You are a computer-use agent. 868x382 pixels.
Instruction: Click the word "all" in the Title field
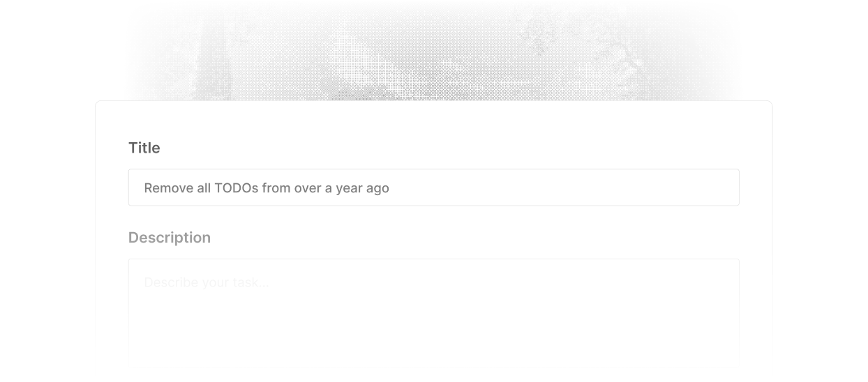pos(203,188)
